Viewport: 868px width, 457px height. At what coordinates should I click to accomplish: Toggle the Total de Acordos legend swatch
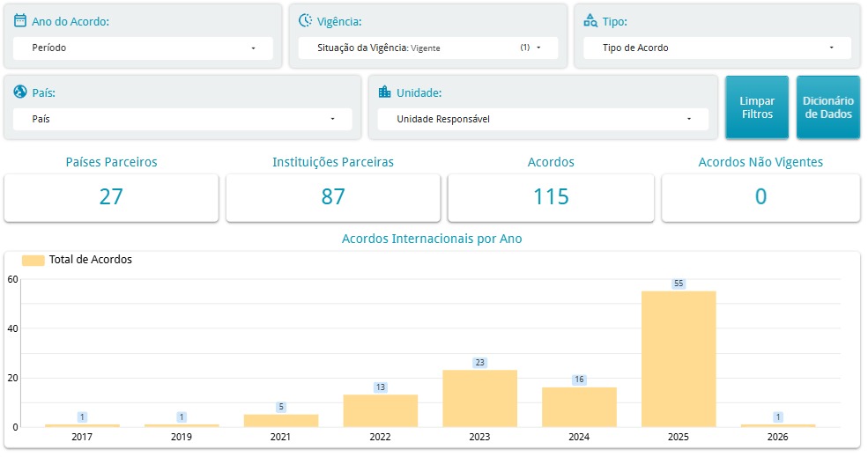click(33, 260)
